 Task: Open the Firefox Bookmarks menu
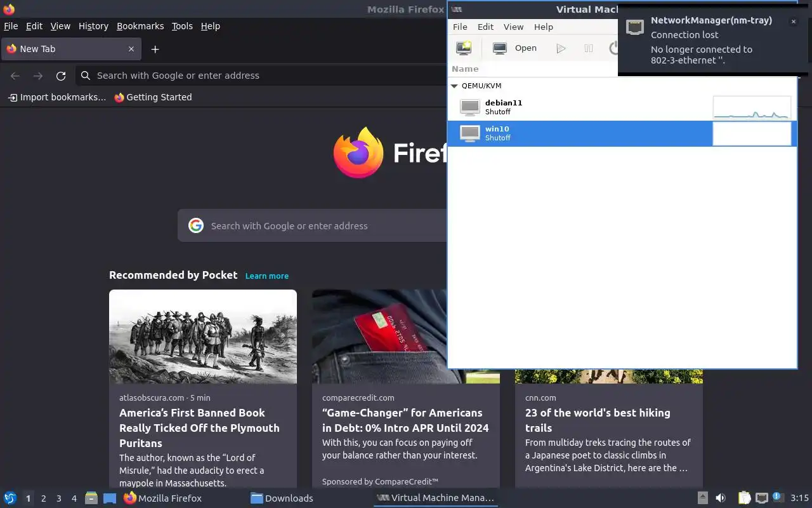tap(140, 26)
